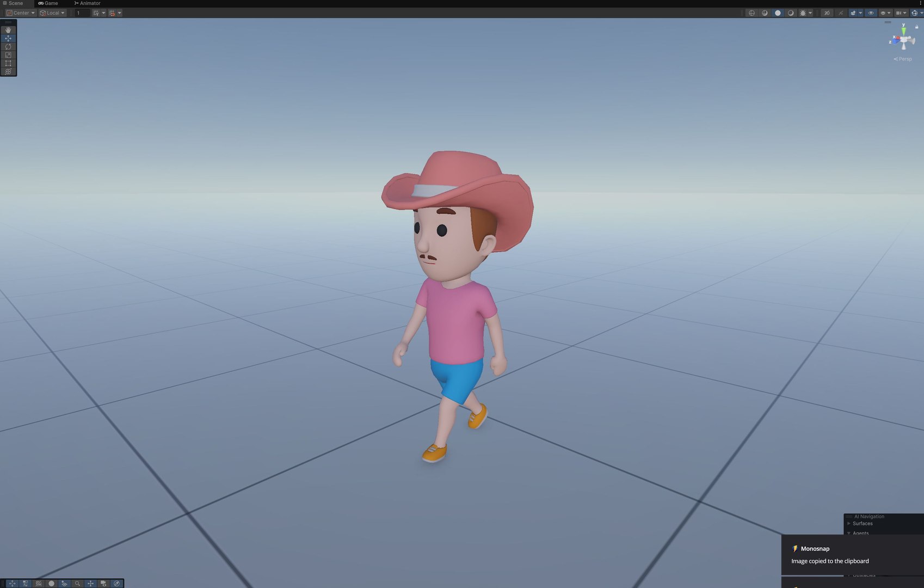This screenshot has height=588, width=924.
Task: Open the Animator tab
Action: [87, 3]
